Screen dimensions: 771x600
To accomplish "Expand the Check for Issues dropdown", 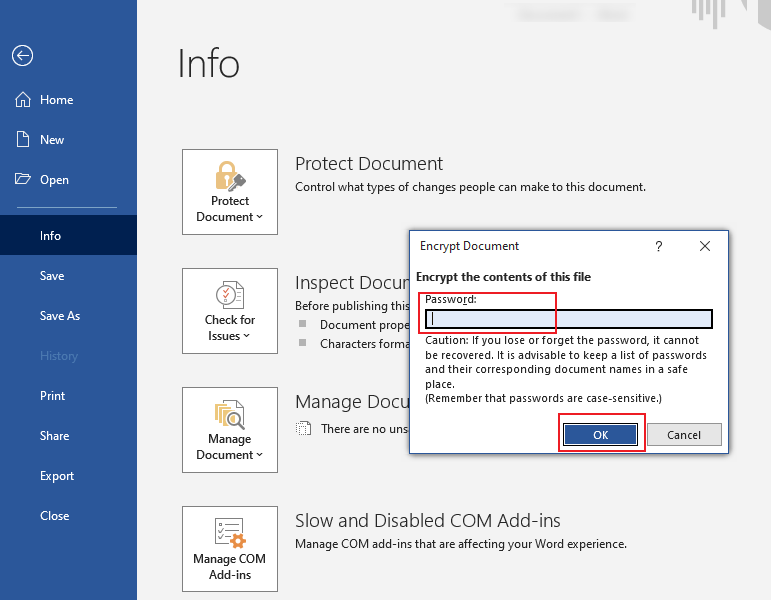I will (230, 311).
